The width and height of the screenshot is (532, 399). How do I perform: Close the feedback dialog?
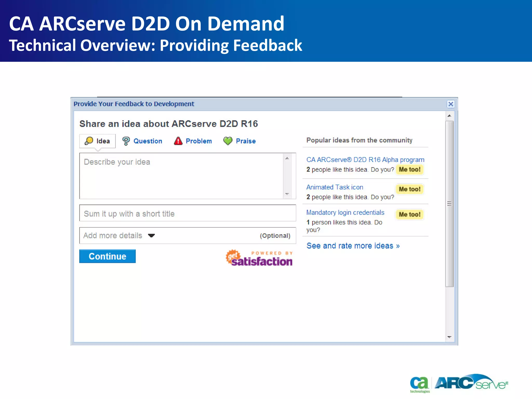[x=451, y=104]
